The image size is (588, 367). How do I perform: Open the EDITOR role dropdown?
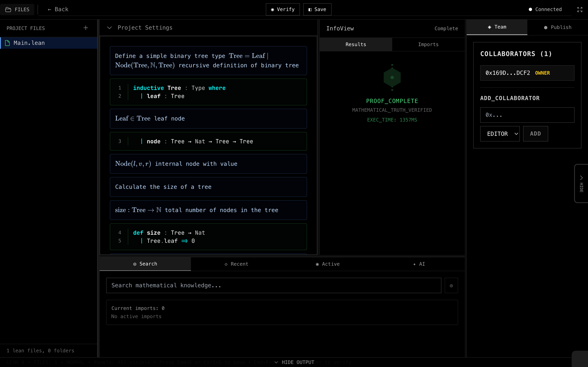tap(500, 134)
